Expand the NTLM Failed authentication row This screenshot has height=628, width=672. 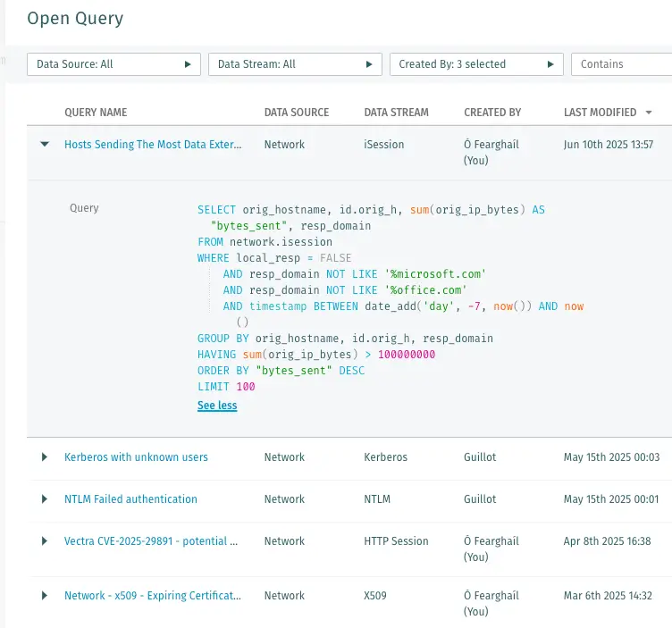45,499
